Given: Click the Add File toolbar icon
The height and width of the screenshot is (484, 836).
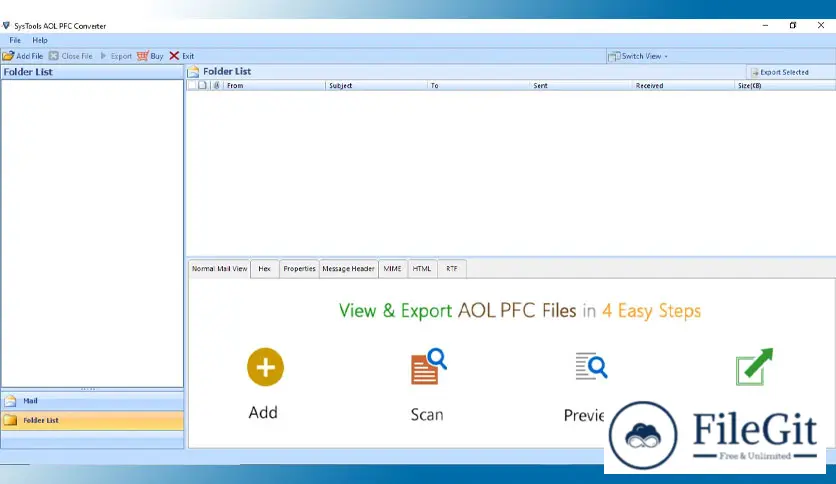Looking at the screenshot, I should (x=8, y=55).
